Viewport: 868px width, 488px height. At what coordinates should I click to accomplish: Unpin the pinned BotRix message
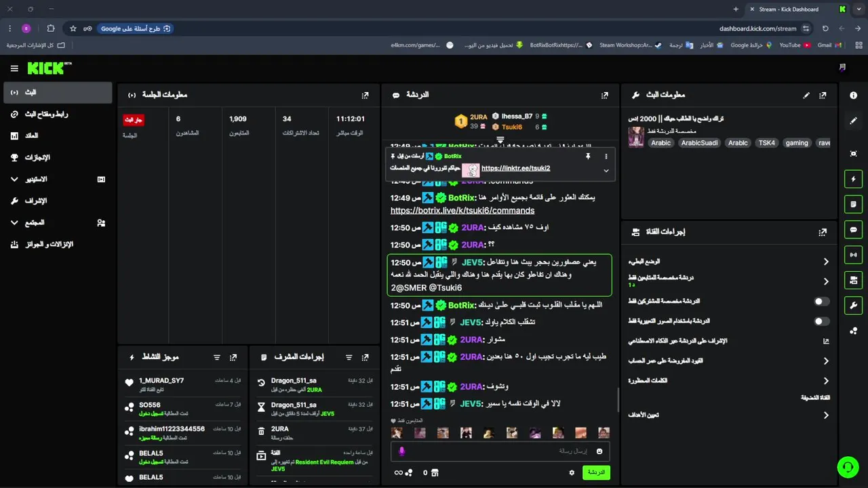coord(588,156)
